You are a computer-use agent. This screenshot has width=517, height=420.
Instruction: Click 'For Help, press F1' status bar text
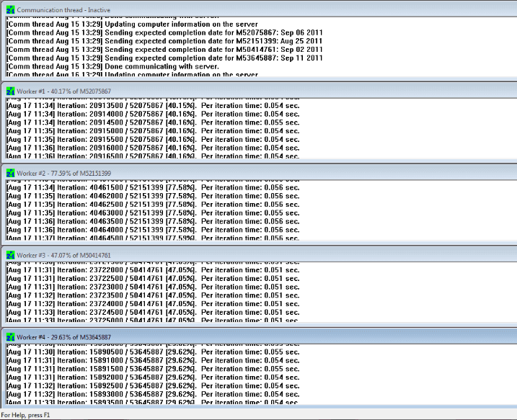(x=25, y=415)
